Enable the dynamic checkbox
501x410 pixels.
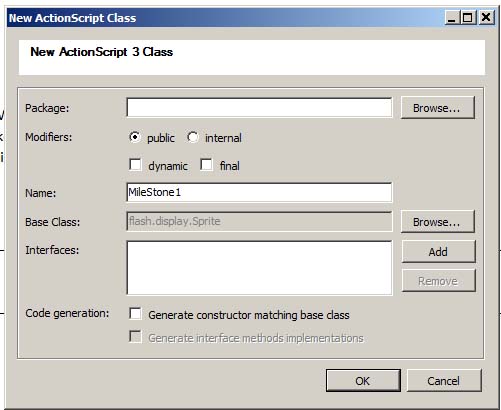pos(135,165)
